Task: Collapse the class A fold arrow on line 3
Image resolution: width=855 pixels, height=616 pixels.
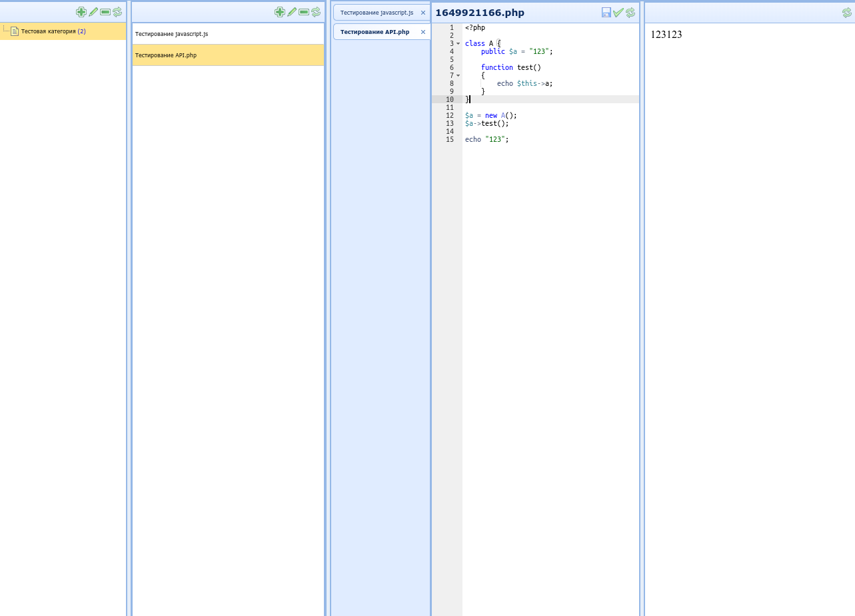Action: coord(458,43)
